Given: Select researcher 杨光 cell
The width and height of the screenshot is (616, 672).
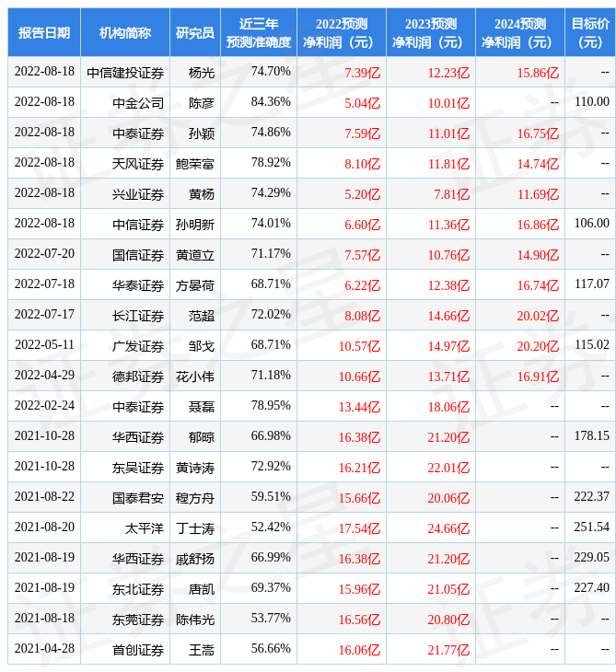Looking at the screenshot, I should click(x=195, y=73).
